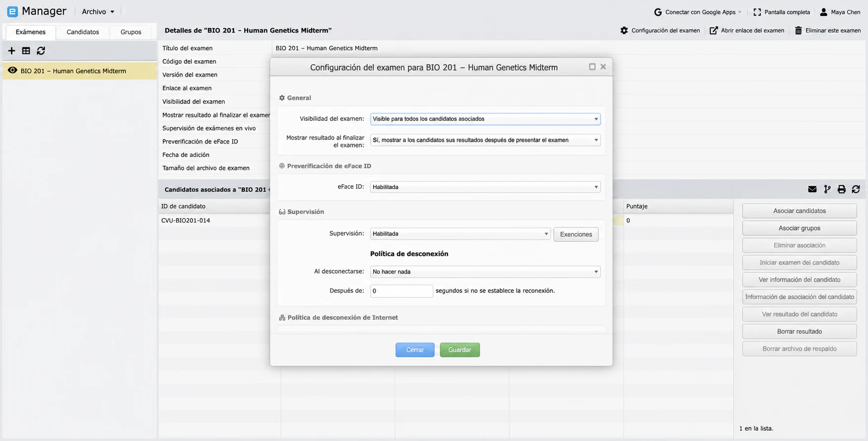
Task: Refresh the associated candidates list
Action: click(x=856, y=189)
